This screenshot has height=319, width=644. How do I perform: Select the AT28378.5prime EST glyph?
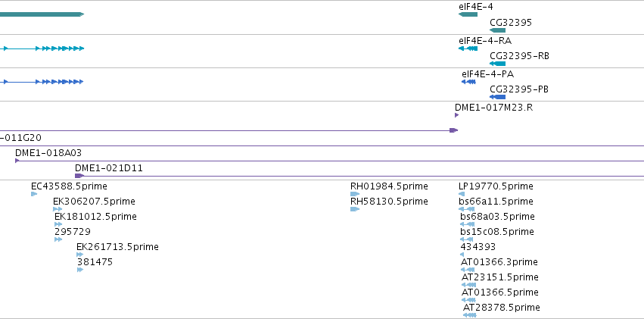470,315
